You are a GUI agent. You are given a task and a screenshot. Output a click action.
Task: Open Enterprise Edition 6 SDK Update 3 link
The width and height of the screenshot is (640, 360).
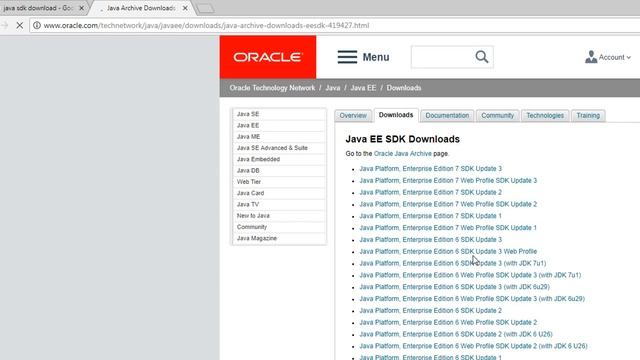431,240
